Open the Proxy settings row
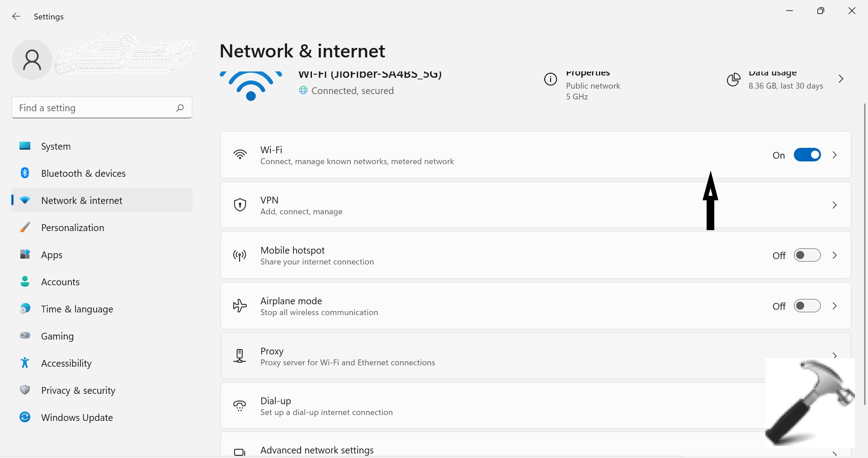868x458 pixels. (x=452, y=356)
